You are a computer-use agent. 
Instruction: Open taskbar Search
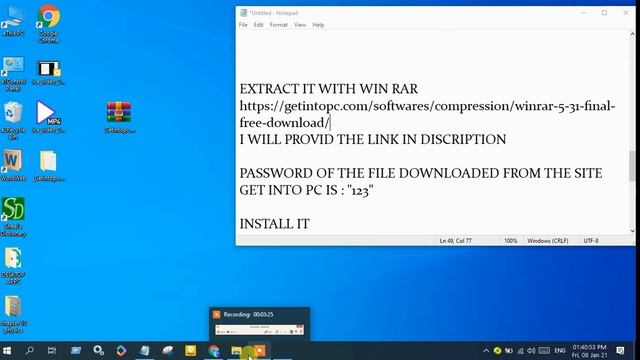click(x=29, y=351)
